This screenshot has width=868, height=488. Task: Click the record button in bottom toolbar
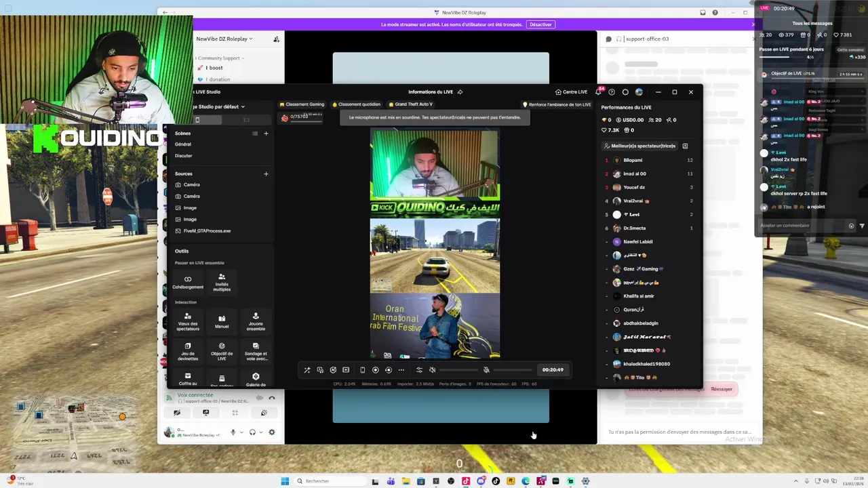(375, 370)
